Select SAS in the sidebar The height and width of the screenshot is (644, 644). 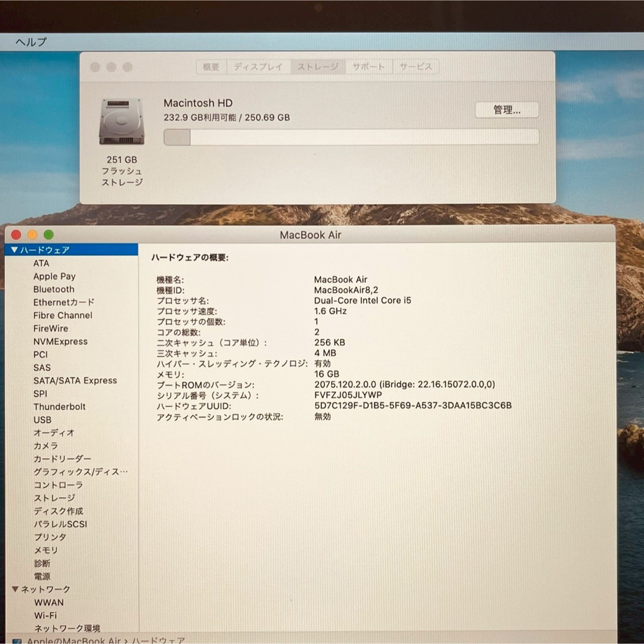(42, 367)
